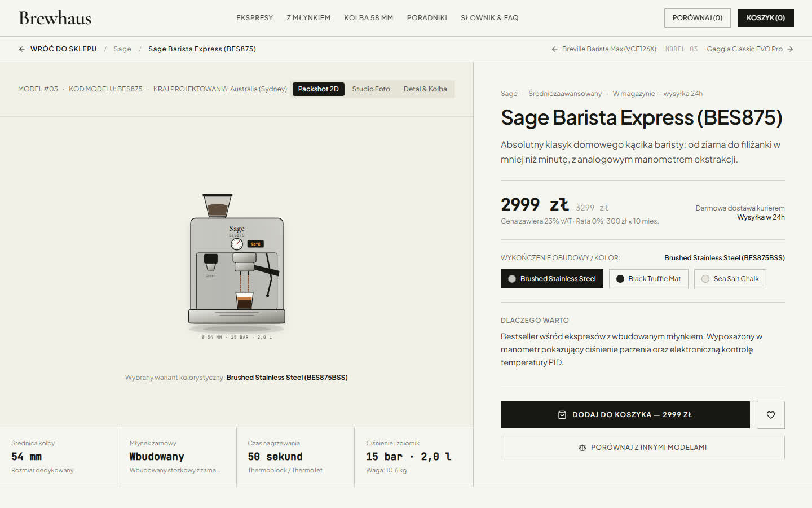The image size is (812, 508).
Task: Click the 54 mm portafilter spec value
Action: point(27,457)
